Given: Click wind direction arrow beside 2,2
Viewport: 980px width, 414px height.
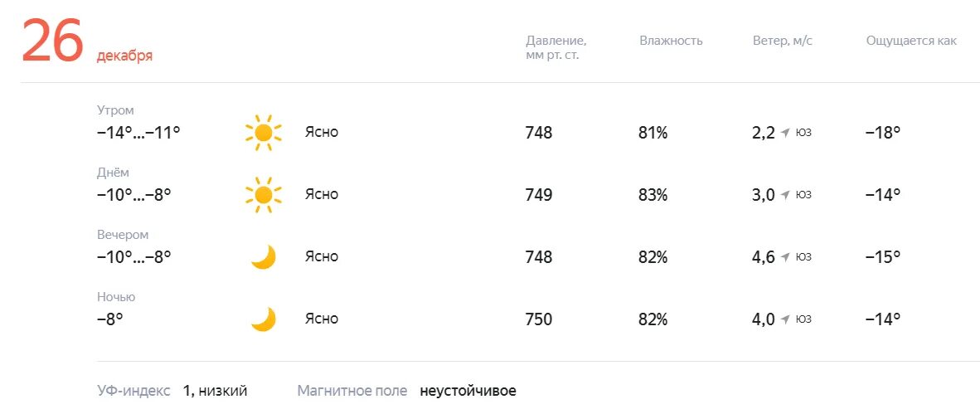Looking at the screenshot, I should (786, 133).
